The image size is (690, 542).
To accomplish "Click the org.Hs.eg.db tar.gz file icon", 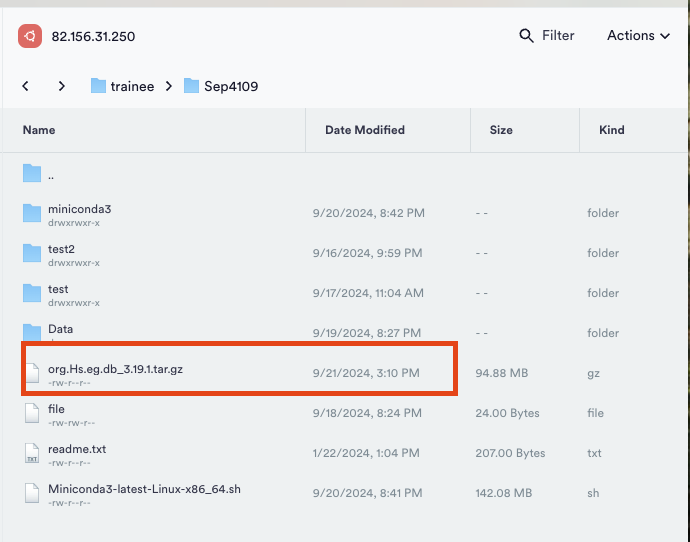I will coord(32,373).
